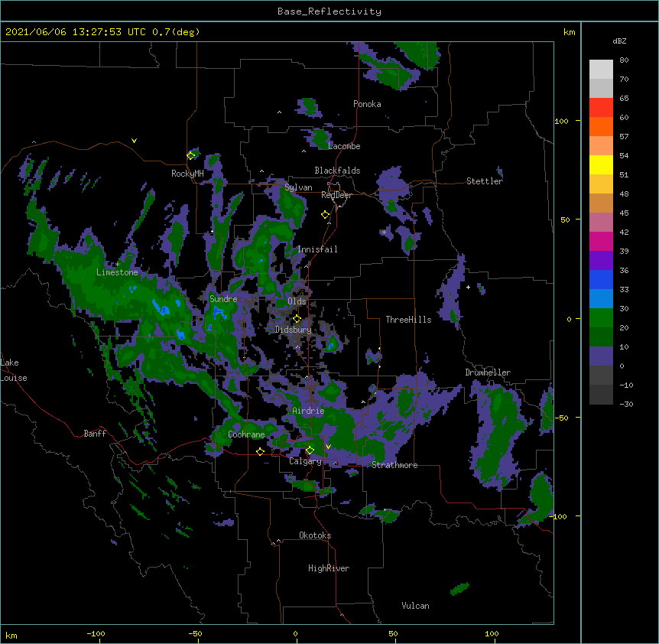The width and height of the screenshot is (659, 644).
Task: Select the yellow 54-51 dBZ legend swatch
Action: pos(601,164)
